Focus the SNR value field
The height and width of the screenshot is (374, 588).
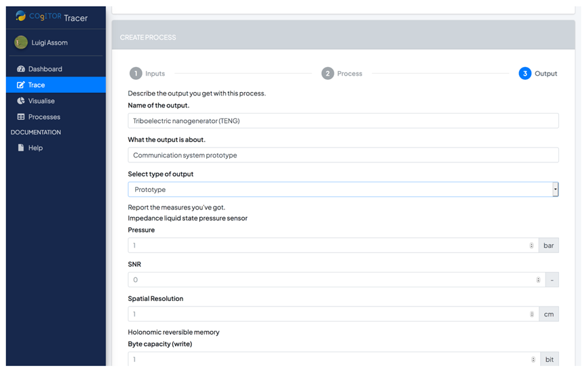[x=337, y=280]
